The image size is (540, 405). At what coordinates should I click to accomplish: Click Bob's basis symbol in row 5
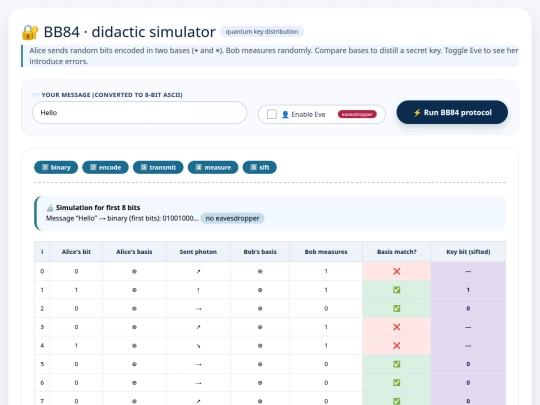click(260, 364)
